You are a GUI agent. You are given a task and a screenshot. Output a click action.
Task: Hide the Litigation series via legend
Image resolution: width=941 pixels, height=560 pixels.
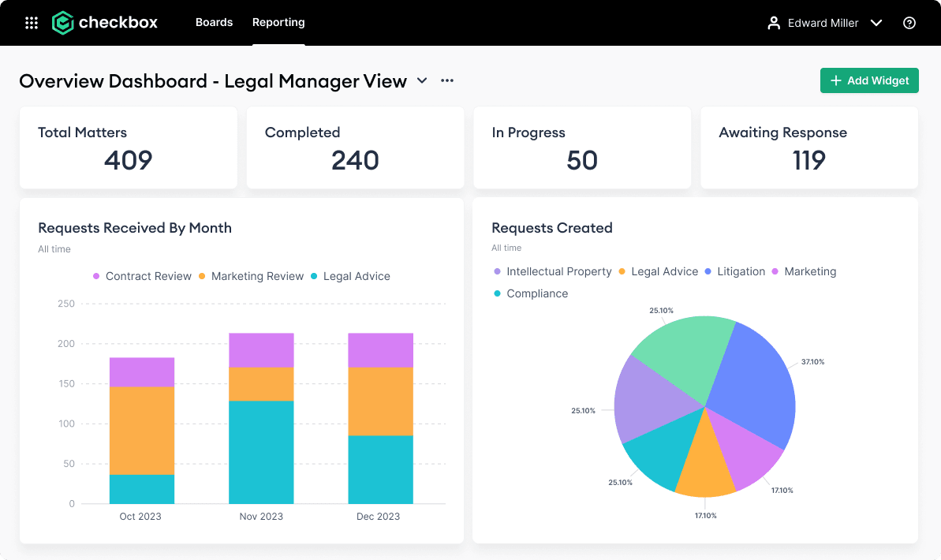(735, 271)
